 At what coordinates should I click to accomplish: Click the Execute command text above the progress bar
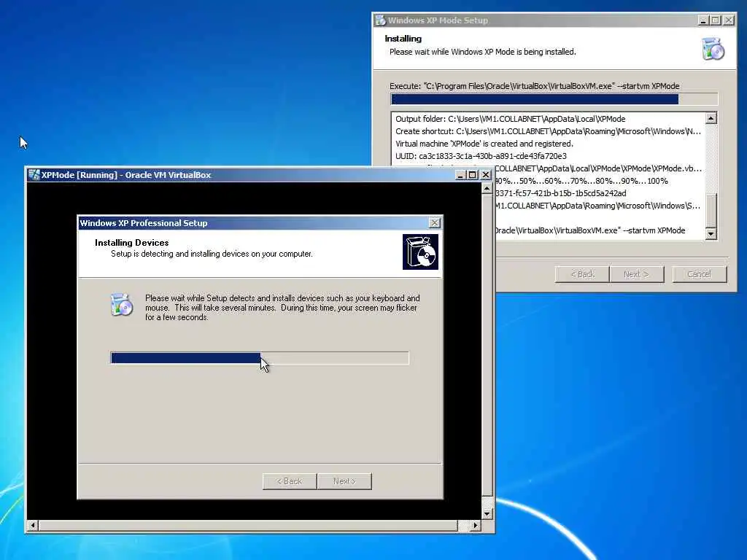(x=535, y=86)
